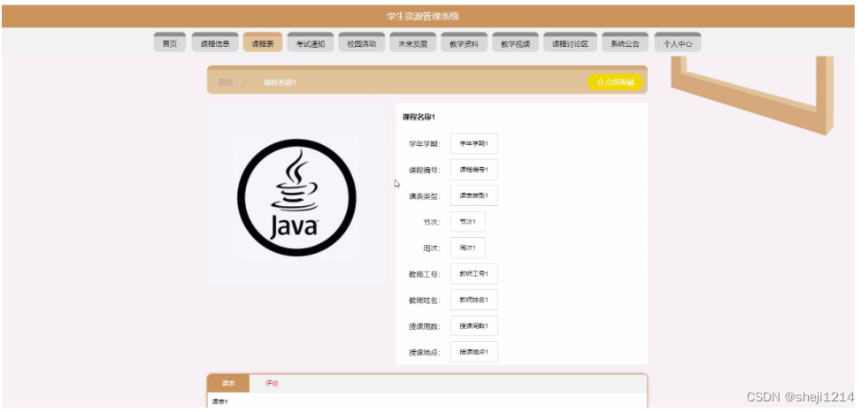This screenshot has height=412, width=868.
Task: Go to 课程信息 in the navigation bar
Action: pyautogui.click(x=215, y=43)
